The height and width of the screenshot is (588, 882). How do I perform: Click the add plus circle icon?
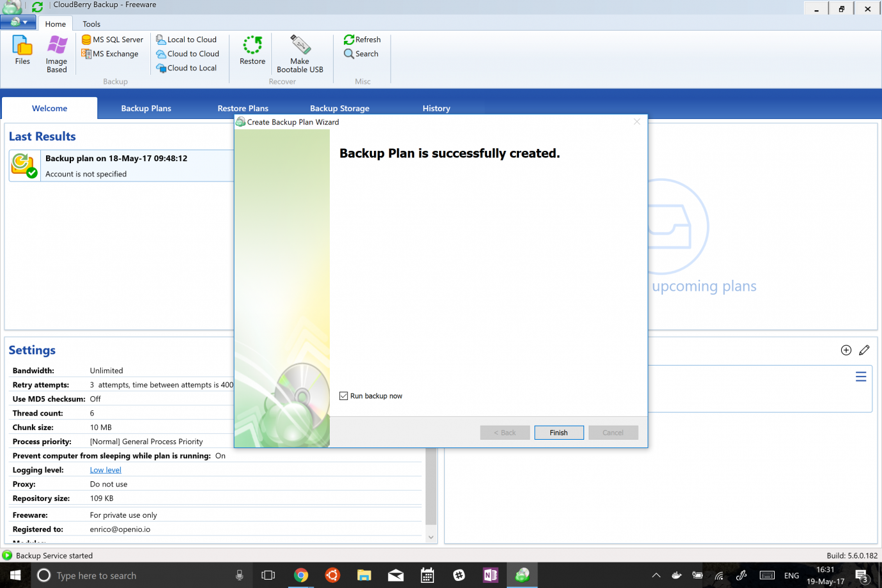(x=846, y=350)
